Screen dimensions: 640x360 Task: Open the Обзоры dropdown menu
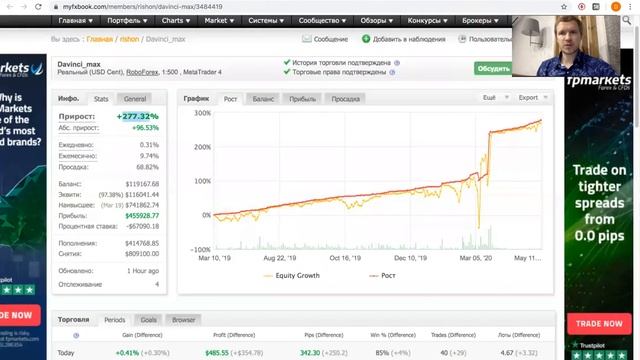coord(377,20)
